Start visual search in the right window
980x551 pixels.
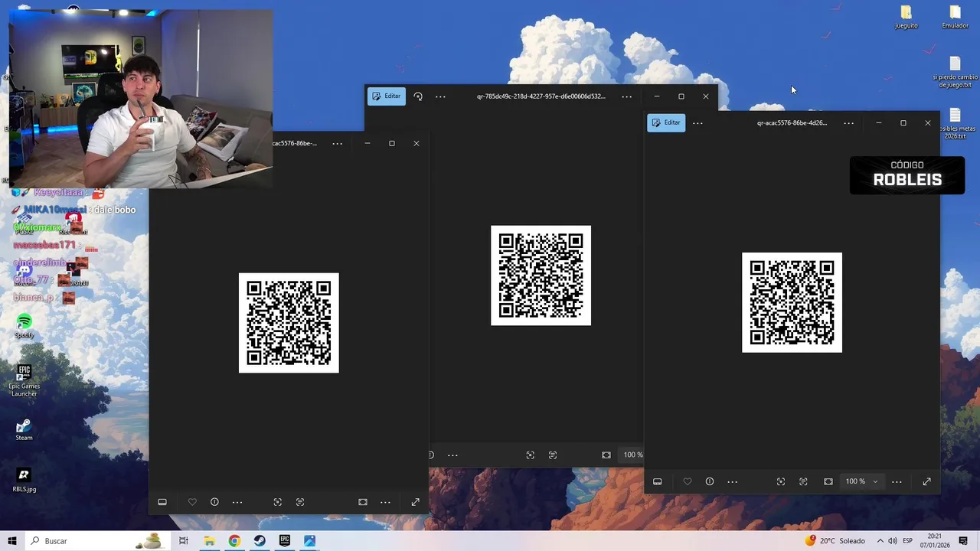(x=781, y=481)
